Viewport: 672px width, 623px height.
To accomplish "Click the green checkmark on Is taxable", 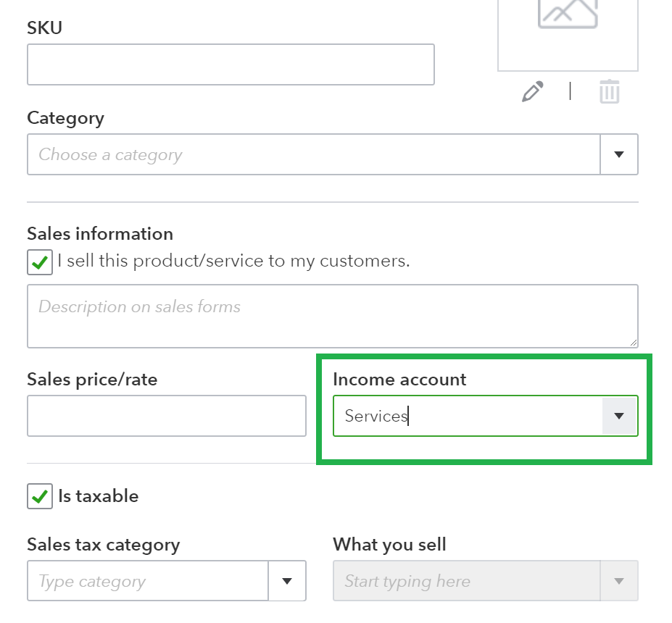I will (x=39, y=496).
